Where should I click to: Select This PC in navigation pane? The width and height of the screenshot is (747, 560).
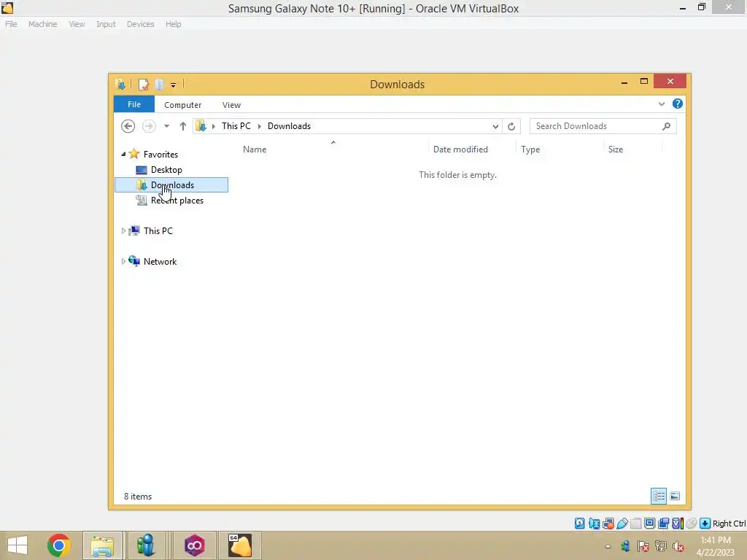tap(158, 231)
